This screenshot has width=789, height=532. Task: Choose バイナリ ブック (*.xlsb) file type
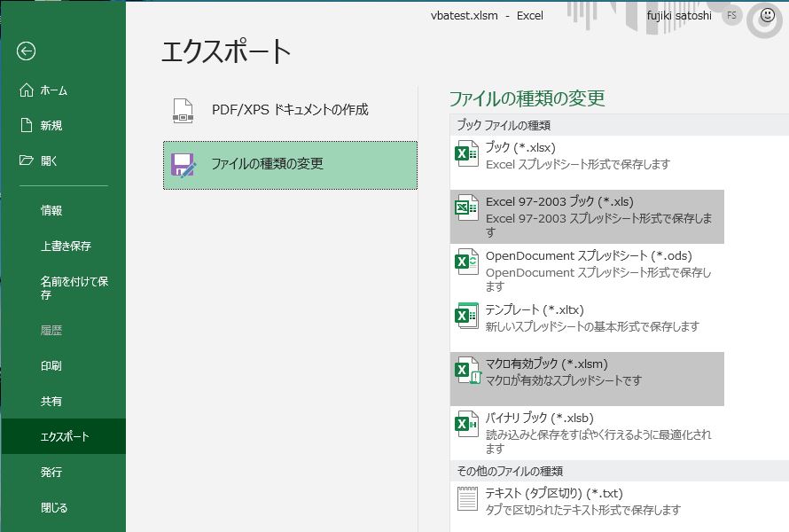[587, 433]
